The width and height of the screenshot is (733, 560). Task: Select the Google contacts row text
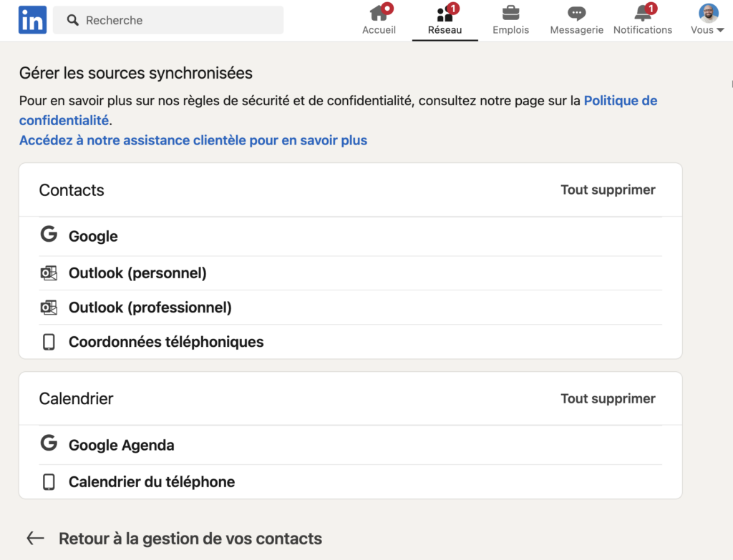coord(93,236)
